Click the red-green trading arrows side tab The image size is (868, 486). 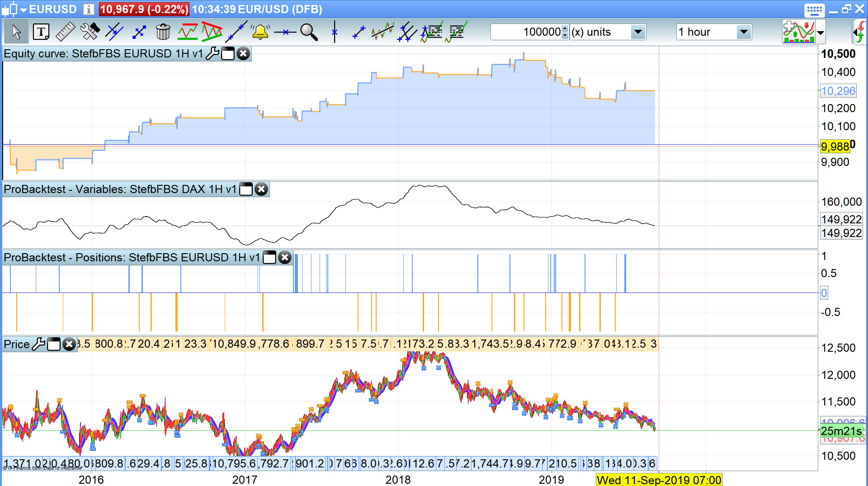(x=859, y=32)
